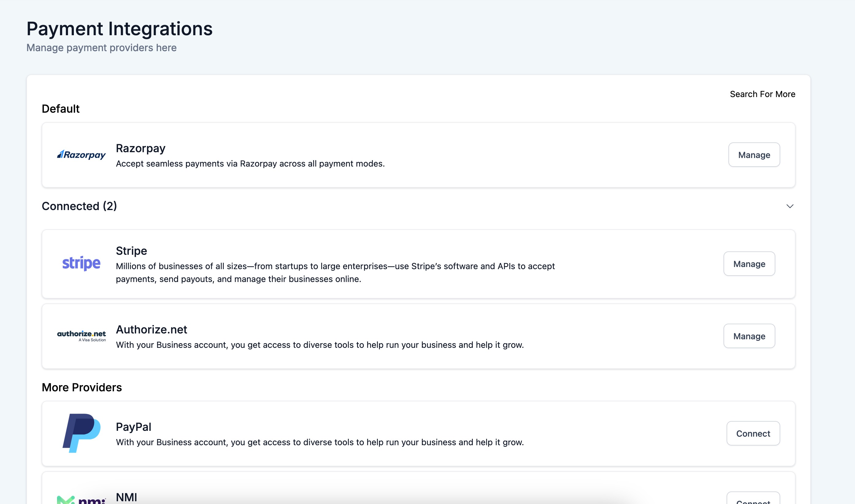The width and height of the screenshot is (855, 504).
Task: Open Manage for Stripe
Action: pyautogui.click(x=749, y=264)
